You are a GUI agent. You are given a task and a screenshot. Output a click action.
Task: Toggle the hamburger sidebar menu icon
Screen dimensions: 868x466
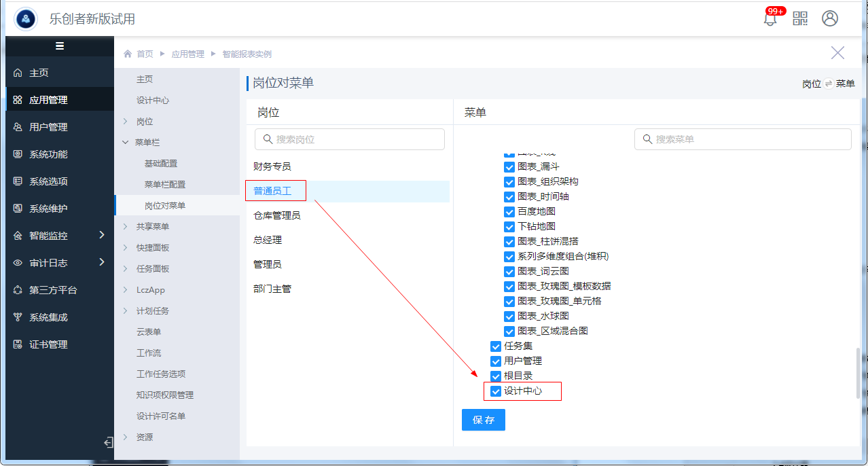[60, 46]
